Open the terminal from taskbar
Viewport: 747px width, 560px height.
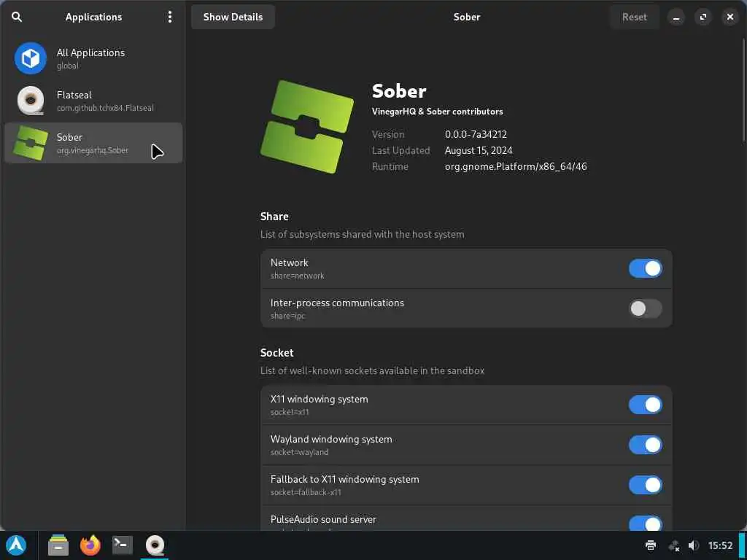pyautogui.click(x=122, y=545)
